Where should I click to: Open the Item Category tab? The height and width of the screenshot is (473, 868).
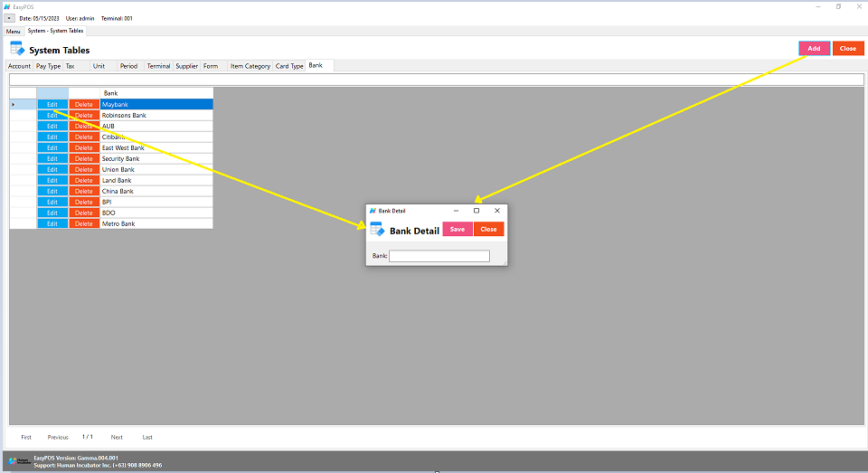(x=250, y=66)
